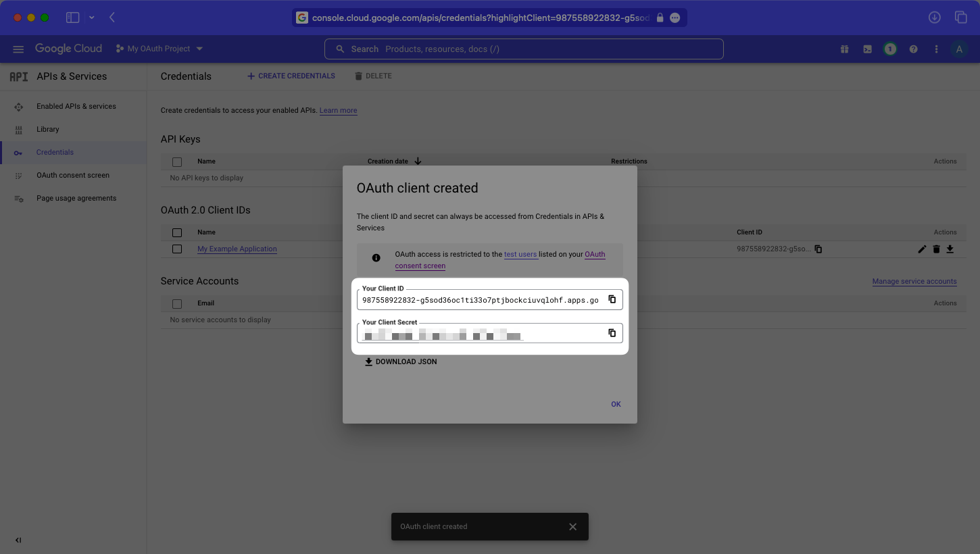Image resolution: width=980 pixels, height=554 pixels.
Task: Dismiss the dialog with OK
Action: pyautogui.click(x=616, y=403)
